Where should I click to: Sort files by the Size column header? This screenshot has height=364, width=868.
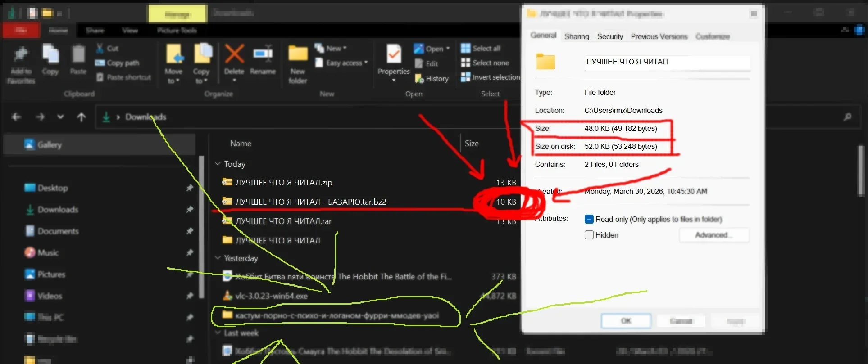pyautogui.click(x=472, y=144)
